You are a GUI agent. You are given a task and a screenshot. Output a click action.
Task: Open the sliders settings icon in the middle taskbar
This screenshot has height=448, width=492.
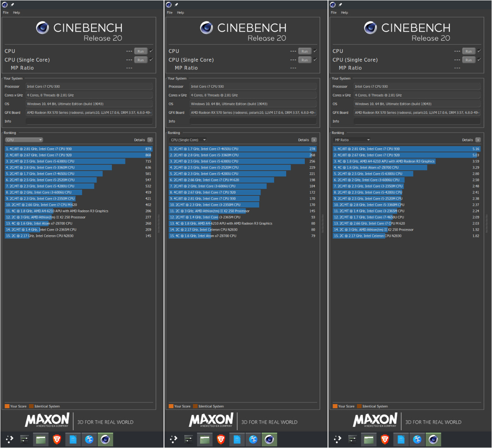[x=188, y=439]
